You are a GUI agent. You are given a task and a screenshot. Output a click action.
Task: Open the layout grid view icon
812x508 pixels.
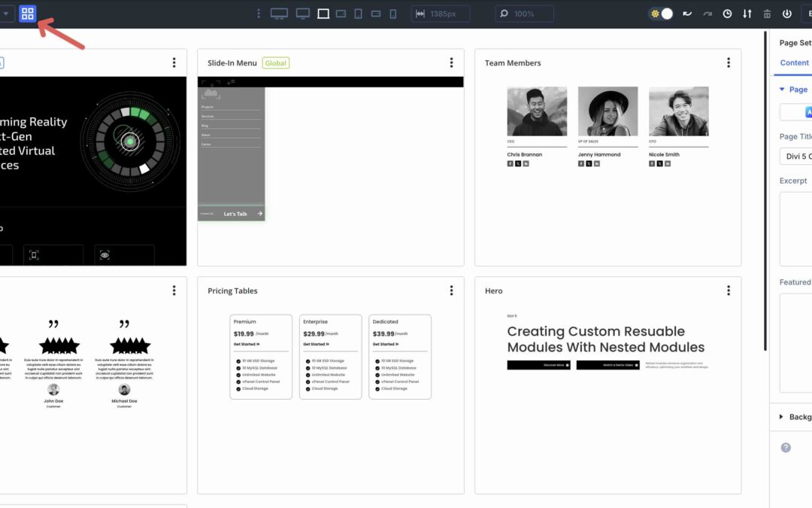click(27, 13)
